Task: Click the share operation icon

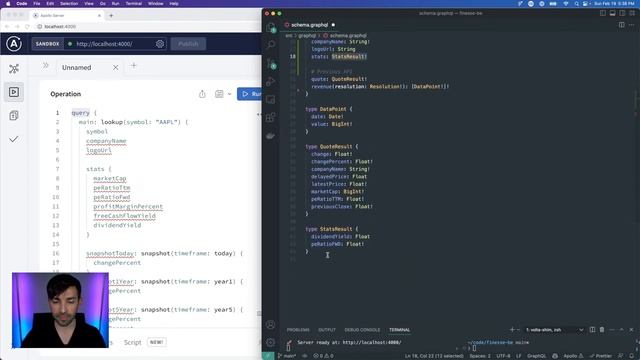Action: pyautogui.click(x=202, y=94)
